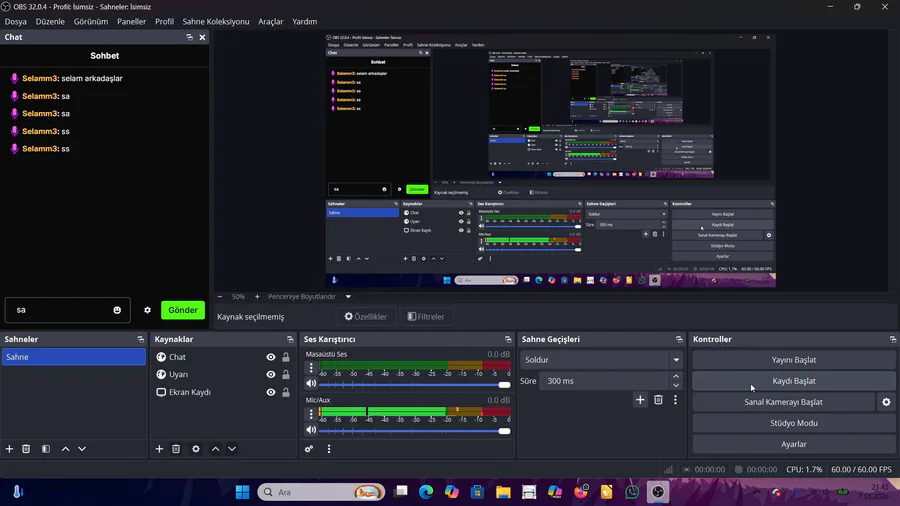Float the Kaynaklar dock panel

click(290, 339)
